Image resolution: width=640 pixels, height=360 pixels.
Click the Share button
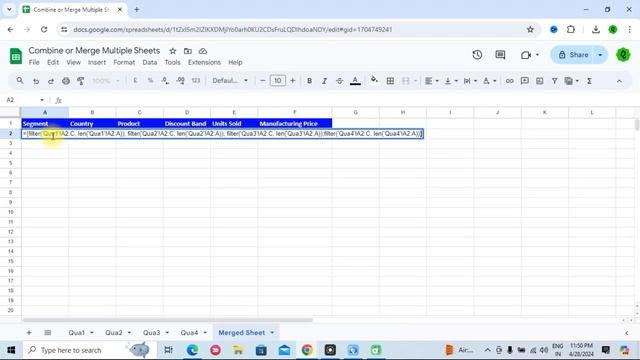[573, 55]
